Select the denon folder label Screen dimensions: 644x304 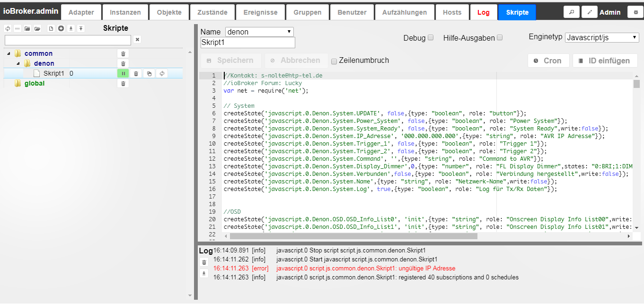(44, 63)
